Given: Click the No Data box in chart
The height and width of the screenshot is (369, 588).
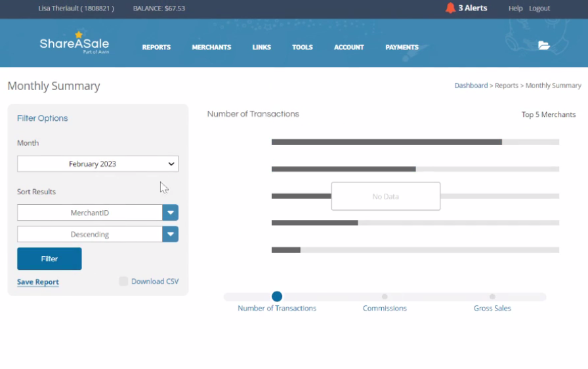Looking at the screenshot, I should click(385, 196).
